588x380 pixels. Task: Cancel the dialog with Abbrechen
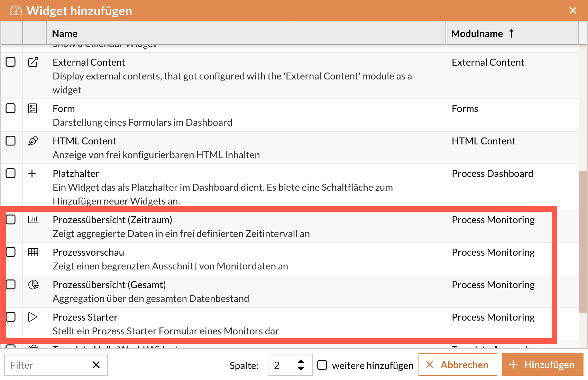457,364
